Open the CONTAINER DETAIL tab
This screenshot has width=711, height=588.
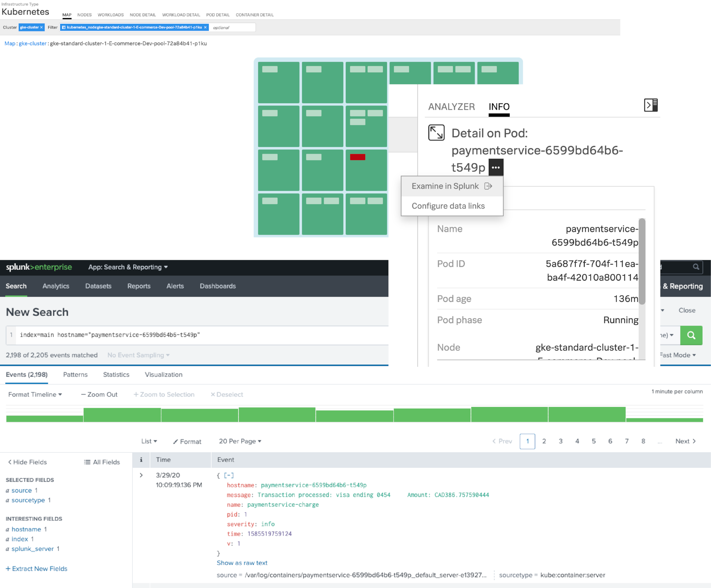click(254, 15)
